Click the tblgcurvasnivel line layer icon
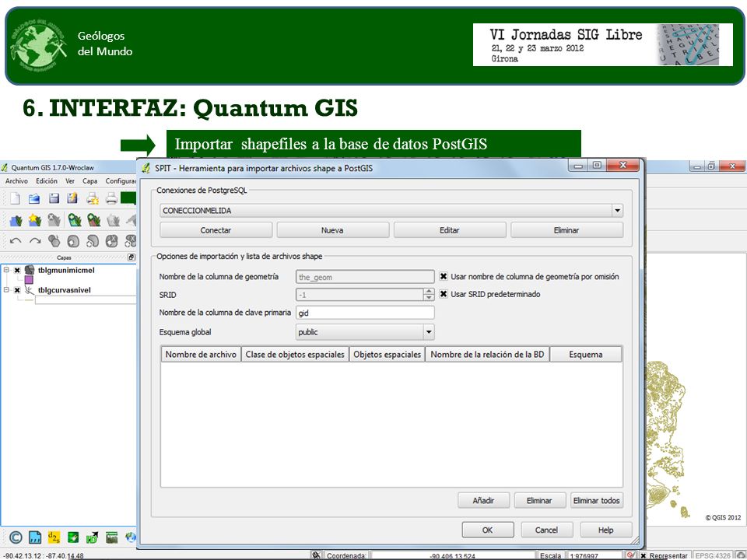Image resolution: width=747 pixels, height=560 pixels. click(x=30, y=290)
